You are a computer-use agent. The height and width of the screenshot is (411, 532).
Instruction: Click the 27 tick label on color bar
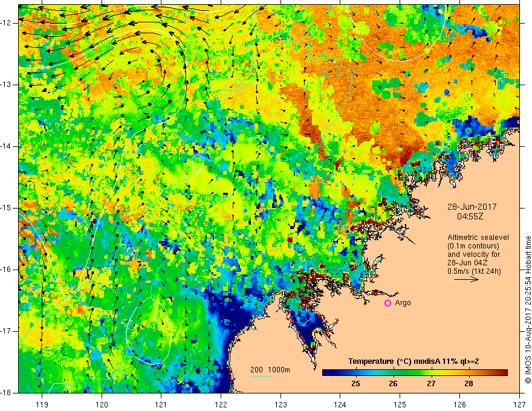click(431, 384)
